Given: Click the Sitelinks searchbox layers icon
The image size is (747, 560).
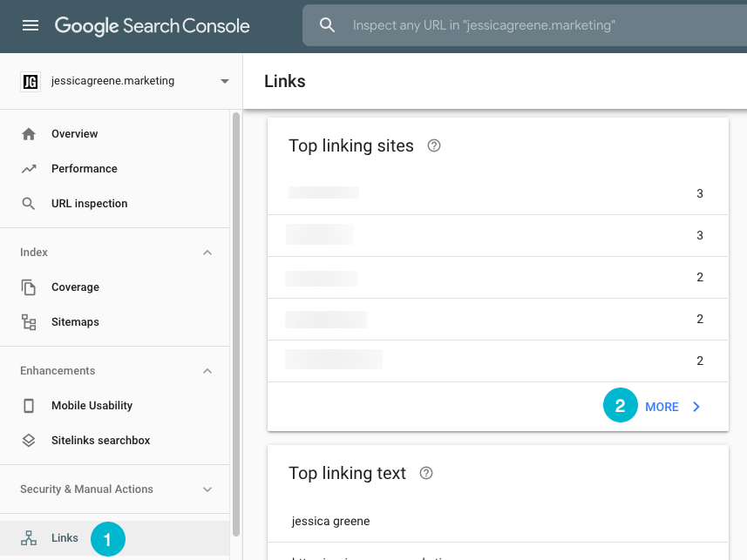Looking at the screenshot, I should click(29, 441).
